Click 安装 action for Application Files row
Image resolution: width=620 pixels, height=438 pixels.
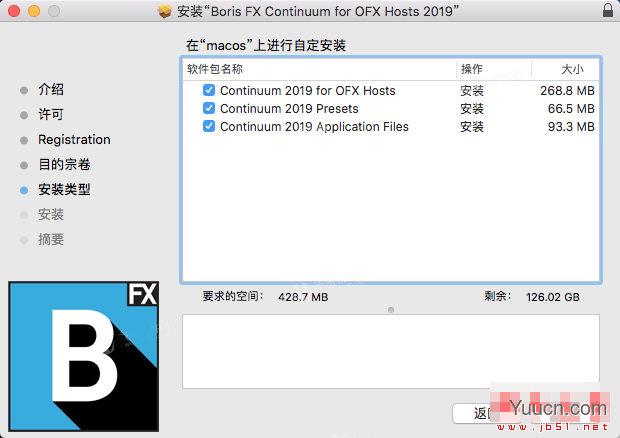coord(472,126)
